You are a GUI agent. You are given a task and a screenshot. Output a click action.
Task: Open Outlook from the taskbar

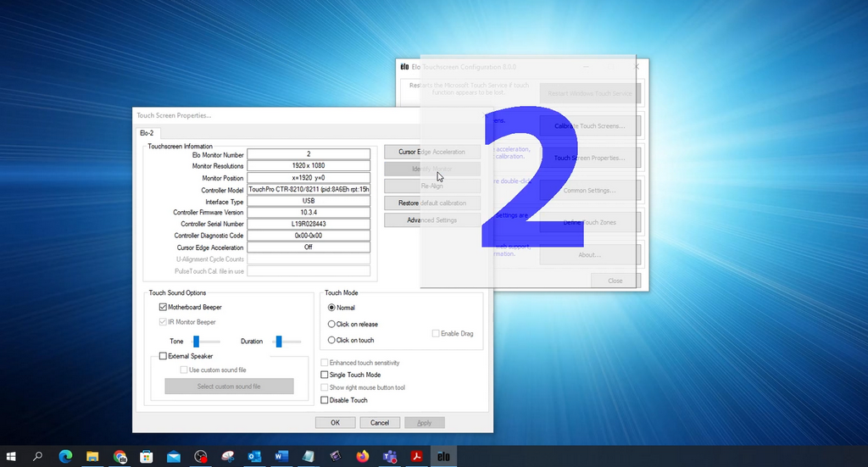[254, 457]
